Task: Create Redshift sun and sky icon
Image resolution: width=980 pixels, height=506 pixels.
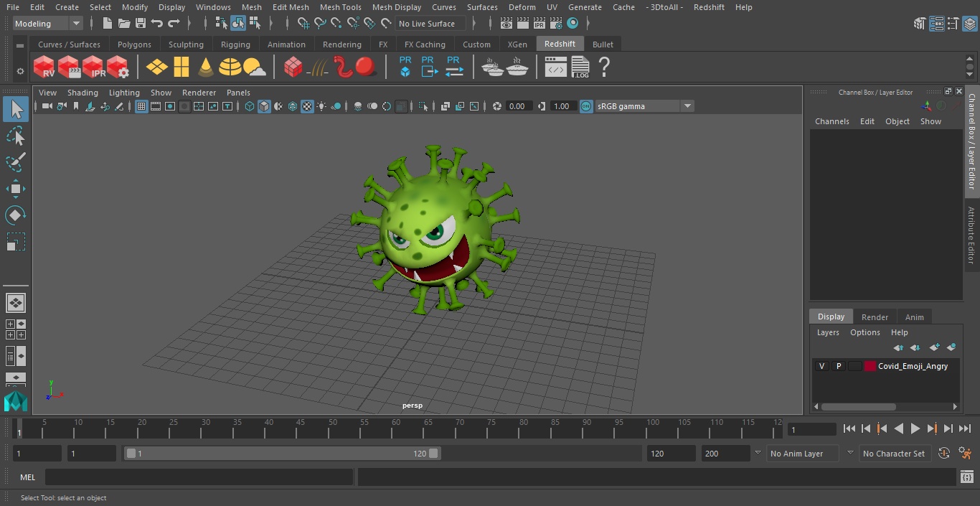Action: tap(255, 67)
